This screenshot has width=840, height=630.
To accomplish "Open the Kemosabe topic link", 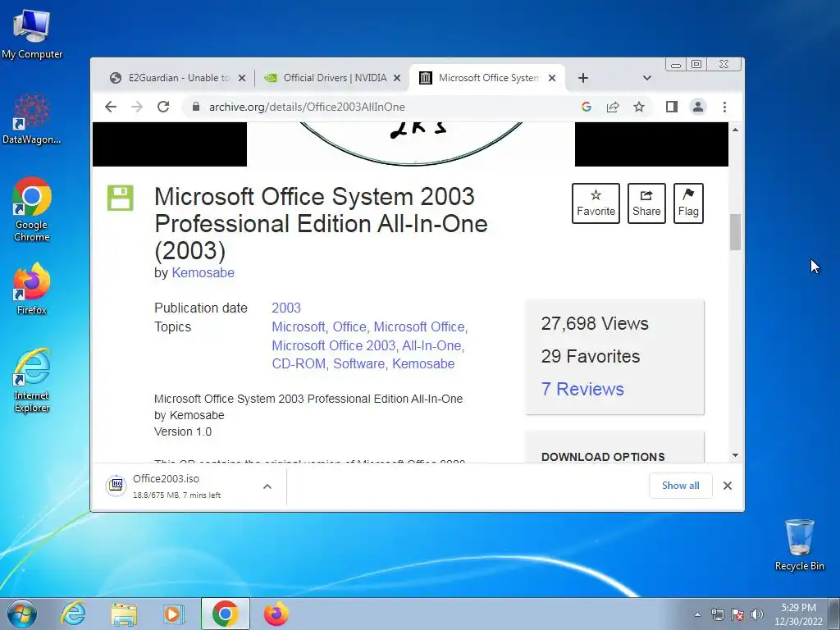I will pos(423,363).
